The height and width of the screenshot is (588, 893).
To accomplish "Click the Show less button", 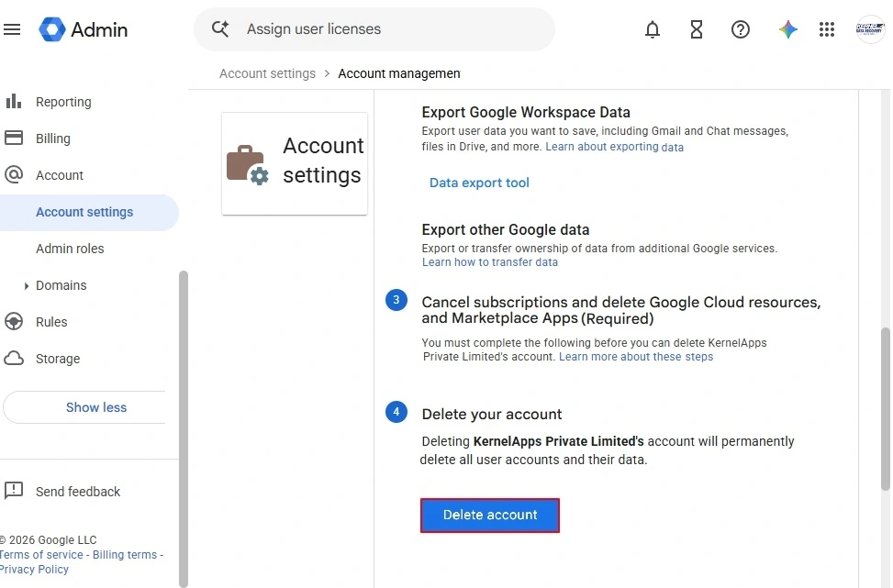I will click(85, 407).
